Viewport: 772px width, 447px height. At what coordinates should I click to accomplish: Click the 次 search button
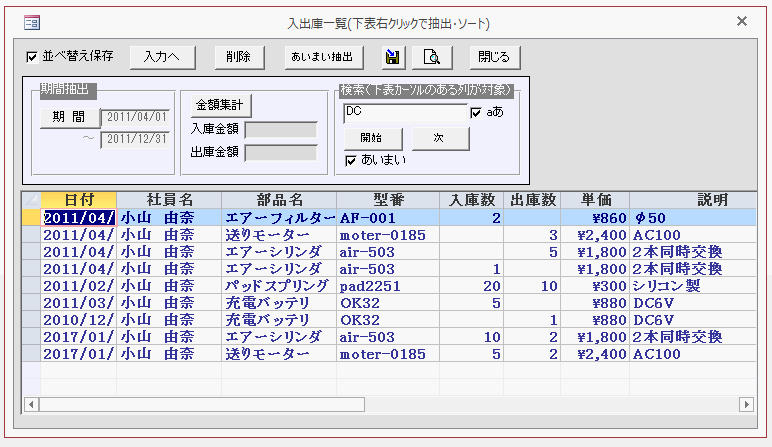click(440, 138)
